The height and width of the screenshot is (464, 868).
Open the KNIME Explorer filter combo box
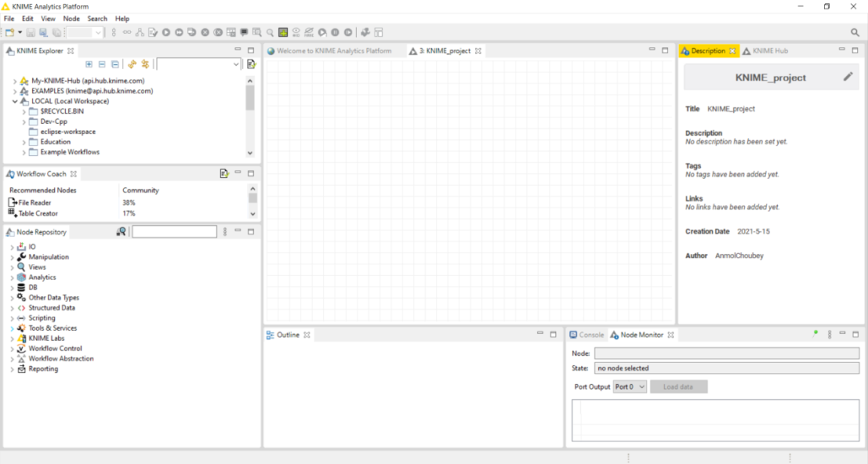tap(199, 64)
